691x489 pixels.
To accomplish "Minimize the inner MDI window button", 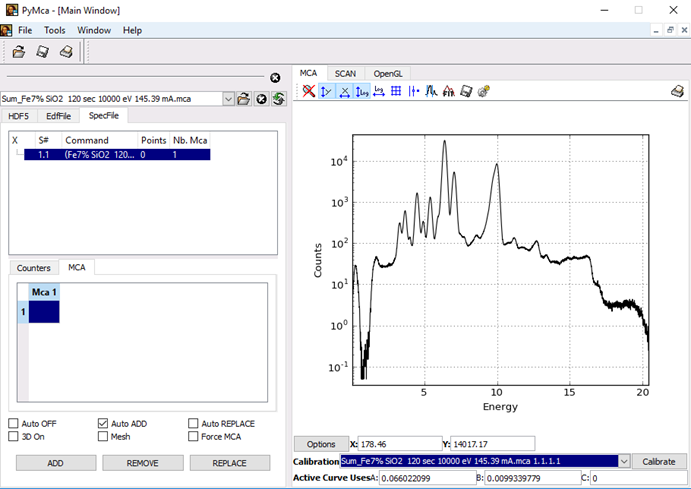I will point(656,30).
